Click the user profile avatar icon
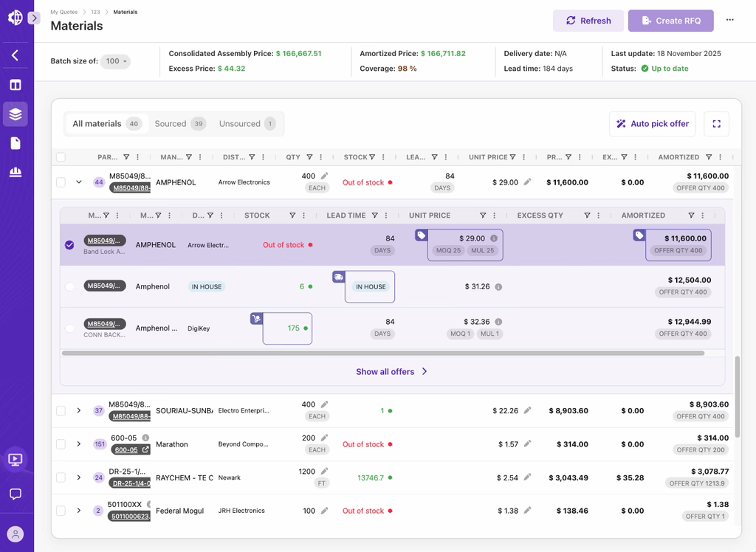The width and height of the screenshot is (756, 552). click(x=16, y=534)
